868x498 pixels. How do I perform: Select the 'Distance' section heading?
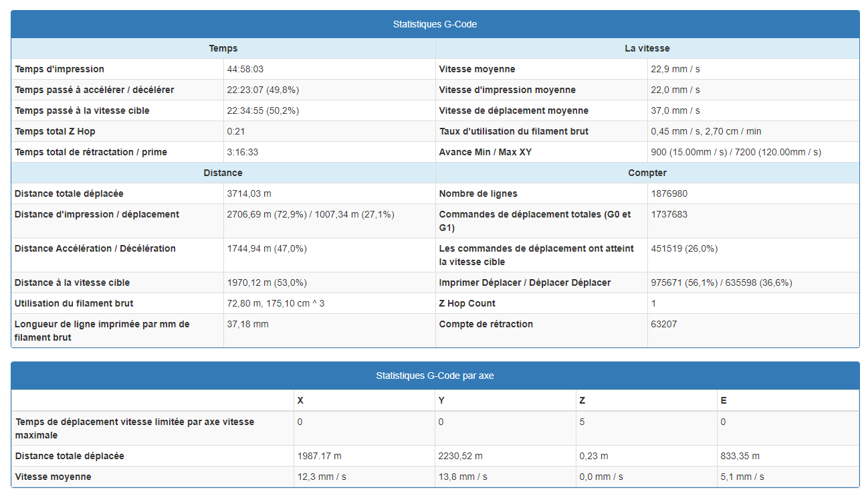click(223, 173)
